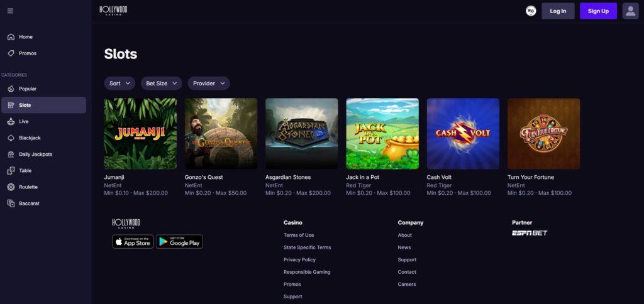Viewport: 644px width, 304px height.
Task: Click the "Min $0.10 · Max $200.00" text
Action: pyautogui.click(x=136, y=193)
